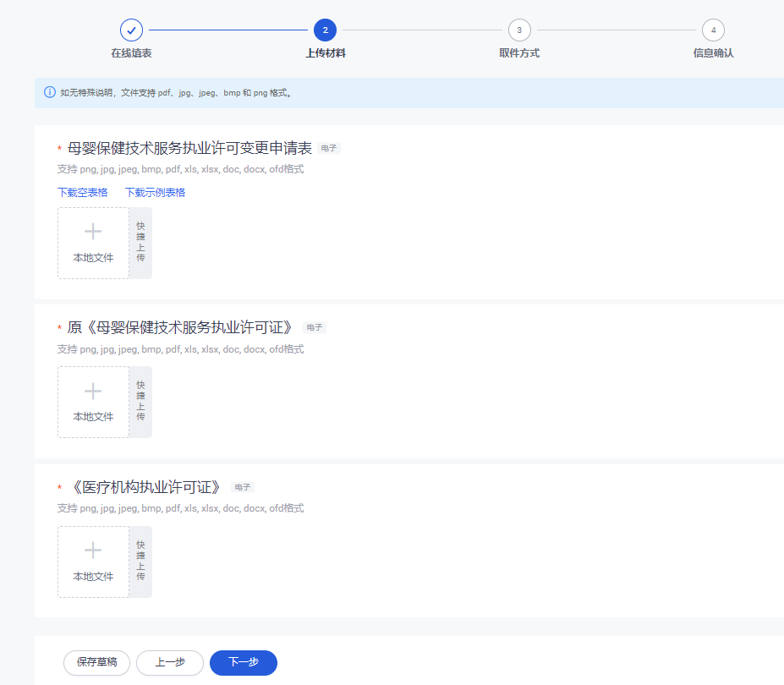
Task: Open 快捷上传 for 变更申请表
Action: point(140,243)
